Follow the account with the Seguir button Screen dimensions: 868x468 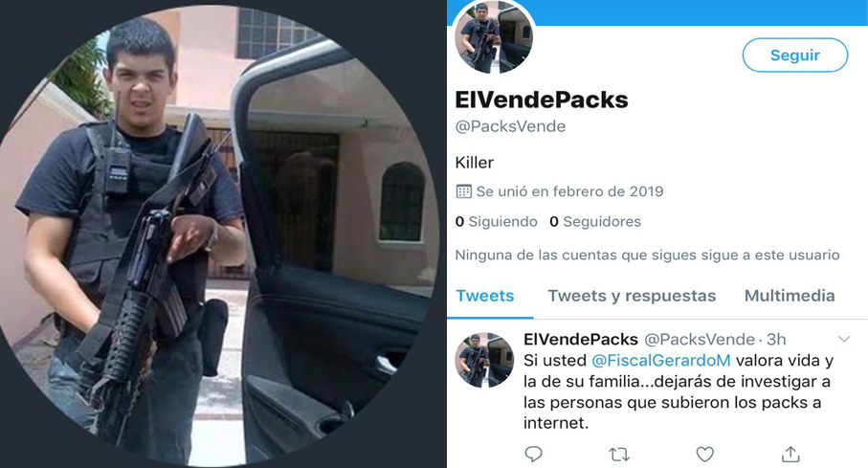[795, 55]
